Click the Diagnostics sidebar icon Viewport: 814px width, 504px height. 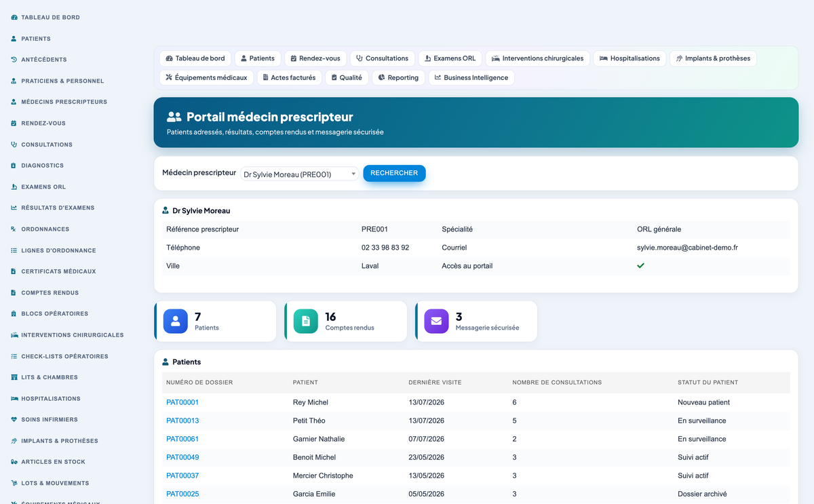pos(14,166)
